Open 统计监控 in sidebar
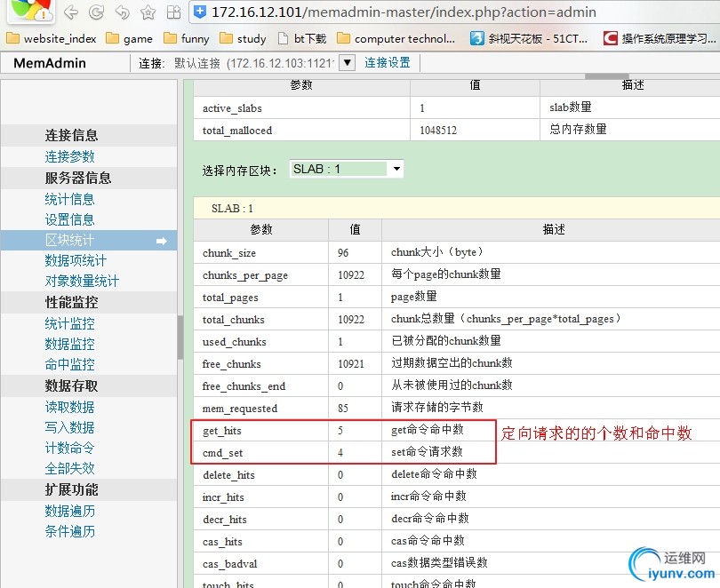Viewport: 720px width, 588px height. click(70, 324)
